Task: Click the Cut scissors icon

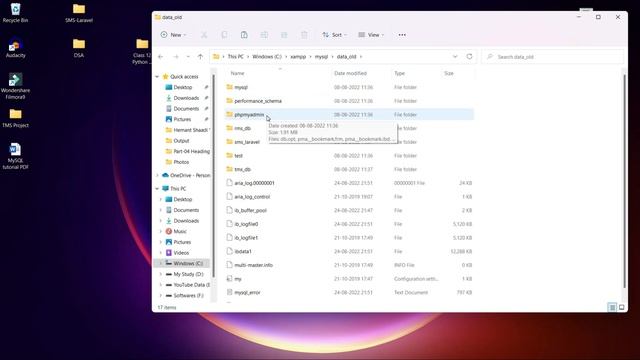Action: click(204, 35)
